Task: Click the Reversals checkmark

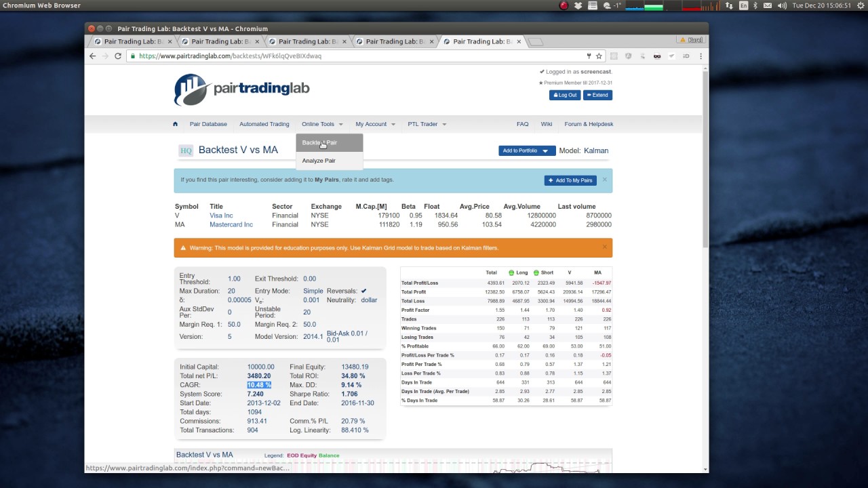Action: tap(363, 291)
